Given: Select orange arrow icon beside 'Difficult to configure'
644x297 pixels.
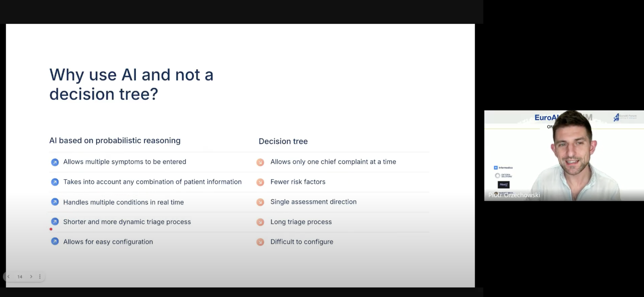Looking at the screenshot, I should (x=260, y=242).
